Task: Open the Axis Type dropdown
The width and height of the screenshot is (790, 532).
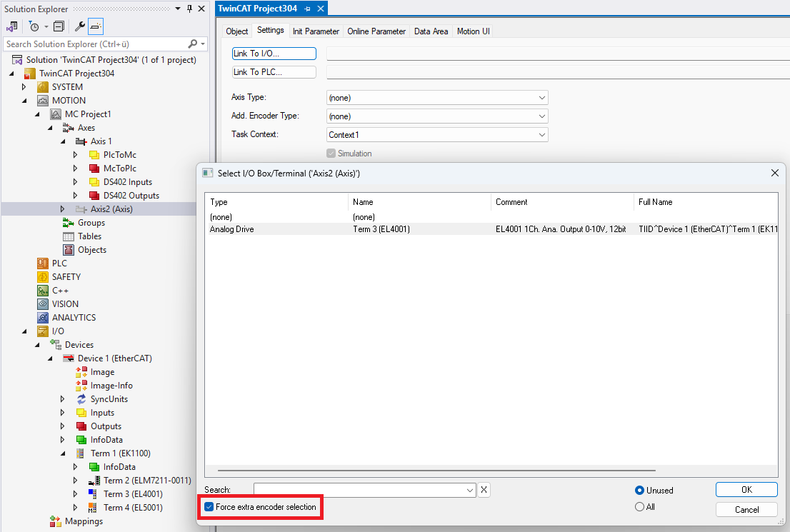Action: point(541,98)
